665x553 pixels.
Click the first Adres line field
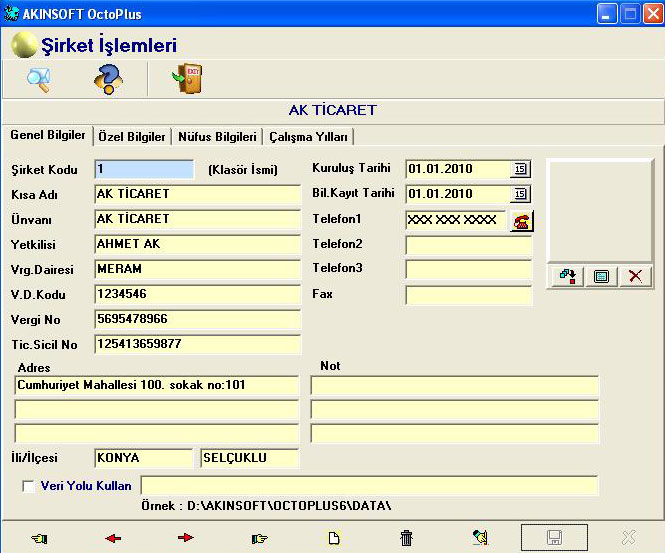pyautogui.click(x=156, y=385)
